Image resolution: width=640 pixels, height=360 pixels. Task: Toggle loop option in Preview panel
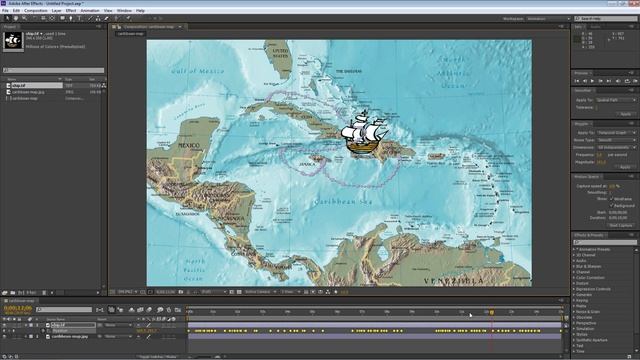[x=627, y=81]
